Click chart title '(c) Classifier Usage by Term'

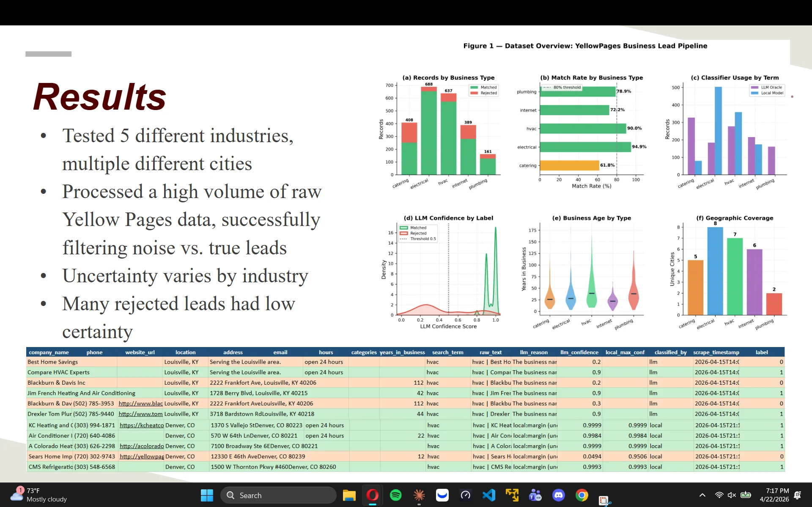[x=735, y=77]
